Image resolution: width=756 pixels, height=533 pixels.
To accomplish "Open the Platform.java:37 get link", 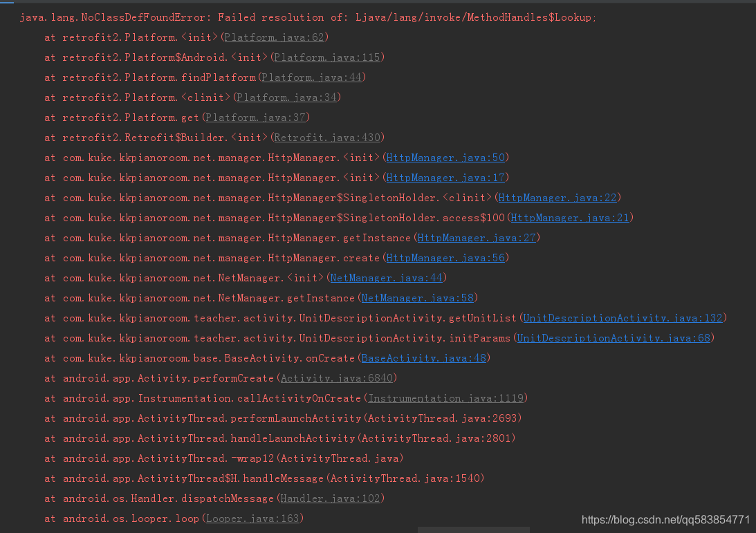I will (255, 118).
